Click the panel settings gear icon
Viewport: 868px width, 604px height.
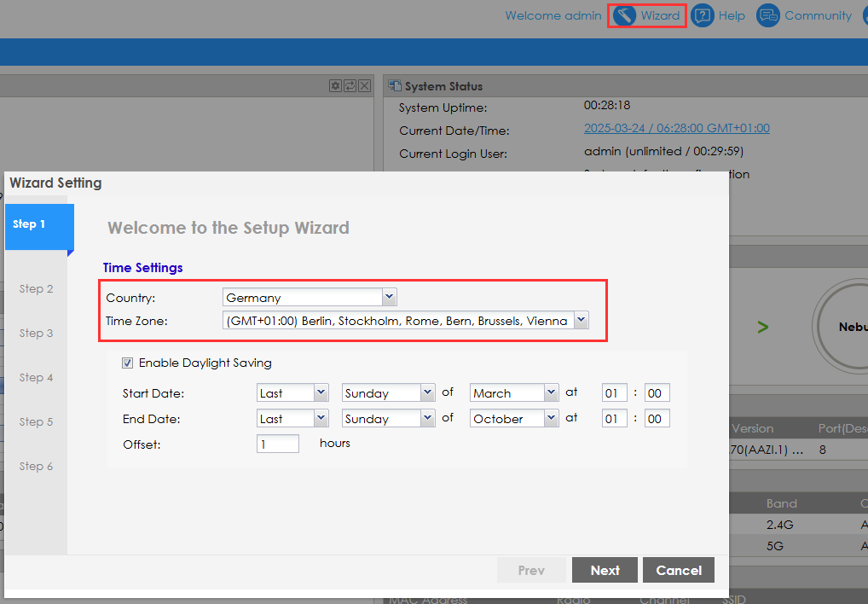point(335,86)
